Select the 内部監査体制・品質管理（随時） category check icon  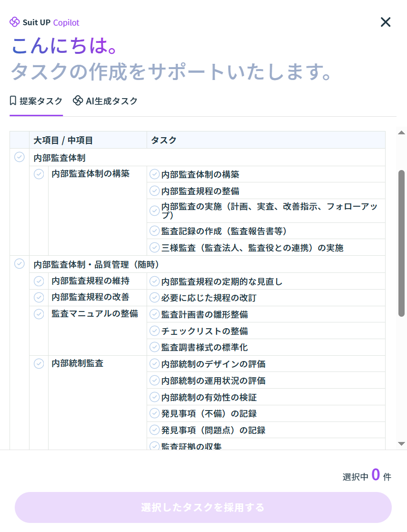pos(20,263)
